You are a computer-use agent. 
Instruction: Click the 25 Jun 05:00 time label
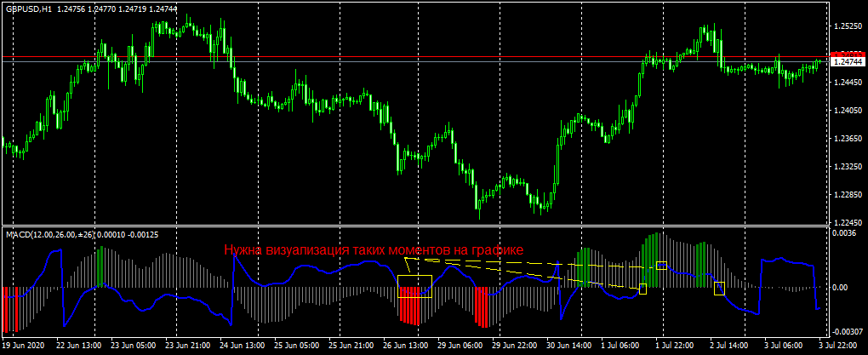point(296,345)
